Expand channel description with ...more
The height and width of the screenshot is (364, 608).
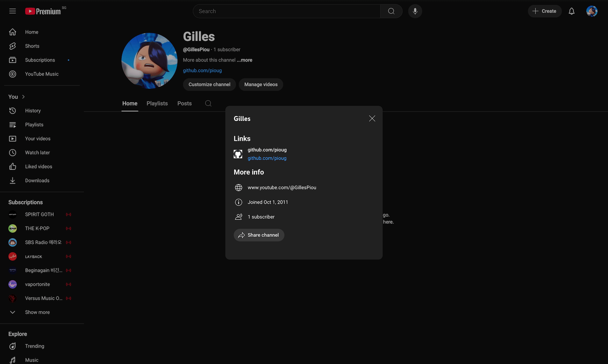pos(244,60)
